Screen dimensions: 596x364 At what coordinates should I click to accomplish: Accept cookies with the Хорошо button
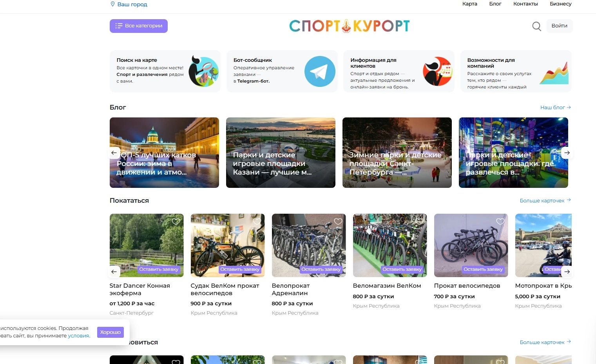tap(111, 332)
